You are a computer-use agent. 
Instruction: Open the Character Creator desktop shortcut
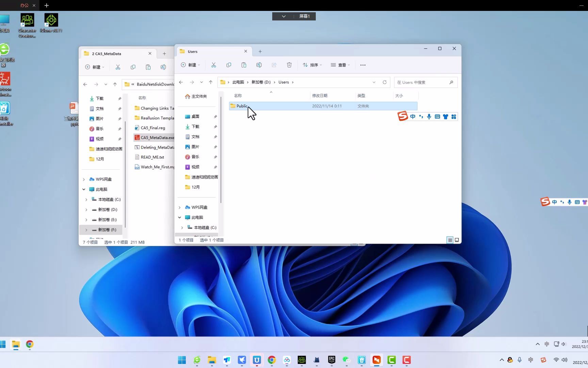pos(27,25)
